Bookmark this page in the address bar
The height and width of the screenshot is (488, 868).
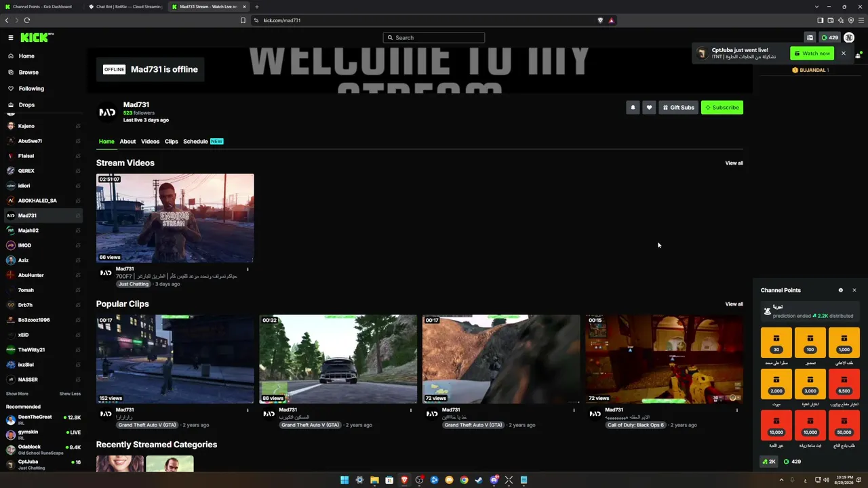(243, 20)
